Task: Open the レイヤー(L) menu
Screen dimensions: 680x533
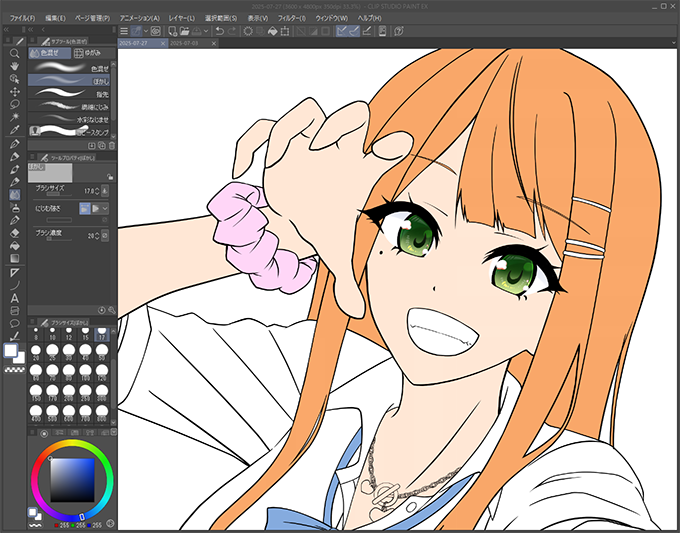Action: pos(182,18)
